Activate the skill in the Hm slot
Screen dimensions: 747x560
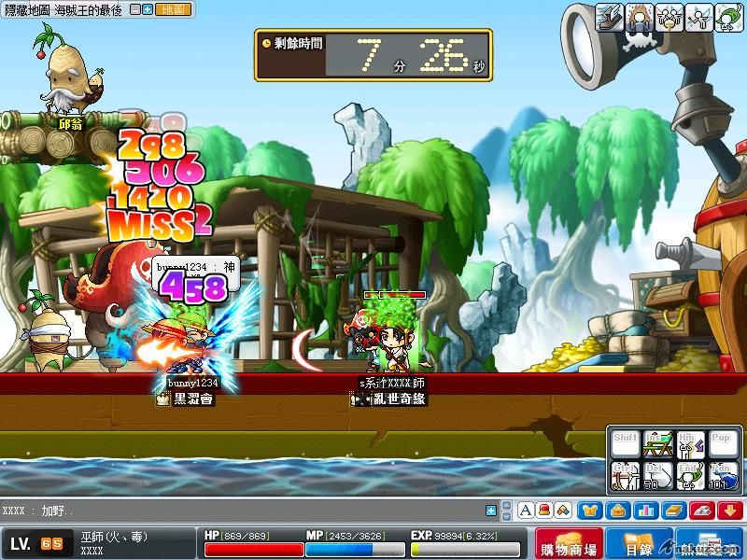pos(691,444)
